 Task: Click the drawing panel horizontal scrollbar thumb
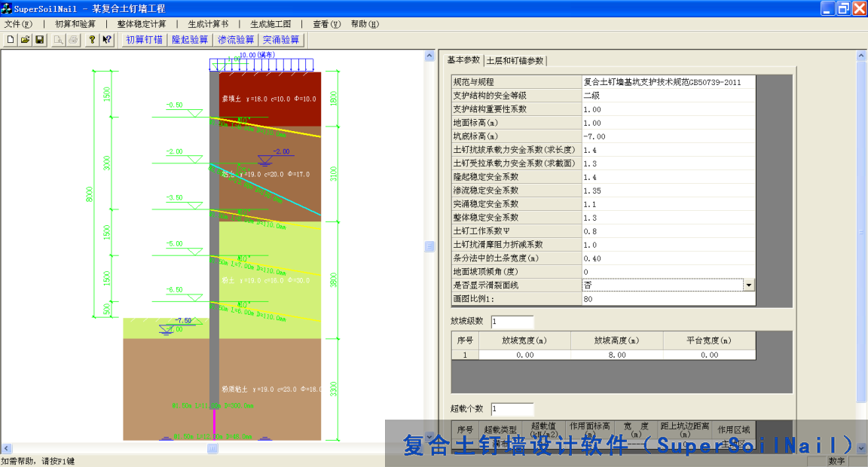(x=212, y=448)
